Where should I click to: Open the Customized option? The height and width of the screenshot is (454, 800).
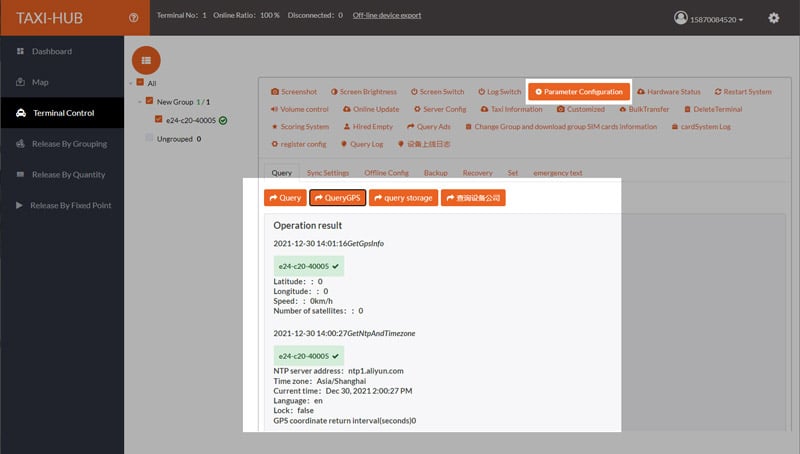click(581, 109)
